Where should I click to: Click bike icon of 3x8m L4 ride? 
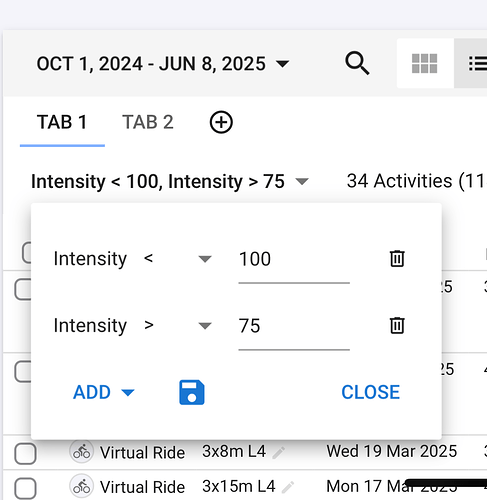pos(82,452)
